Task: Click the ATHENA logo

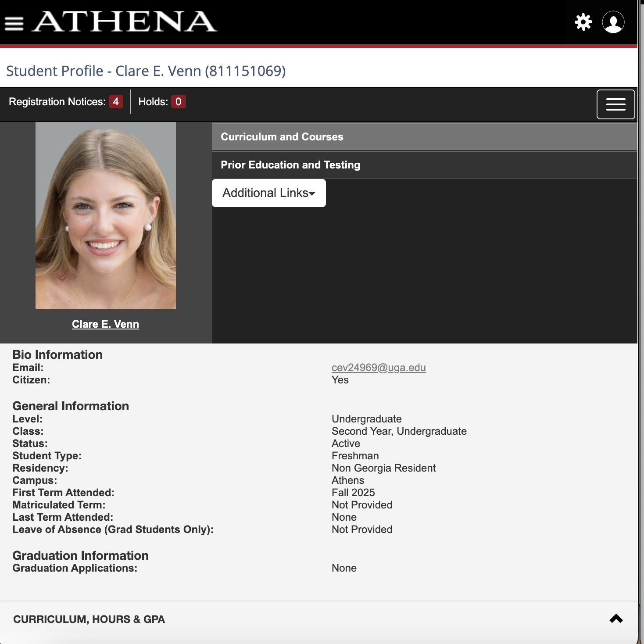Action: pos(125,22)
